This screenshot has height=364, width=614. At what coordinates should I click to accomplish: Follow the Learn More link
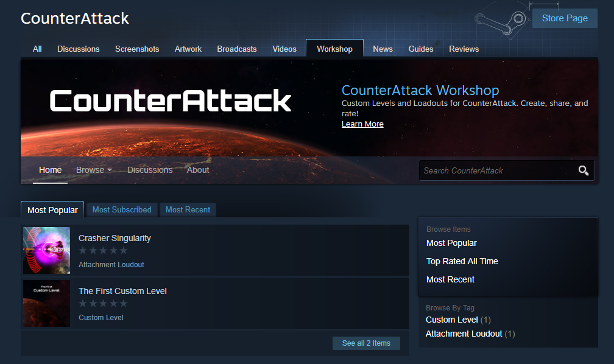pos(362,124)
